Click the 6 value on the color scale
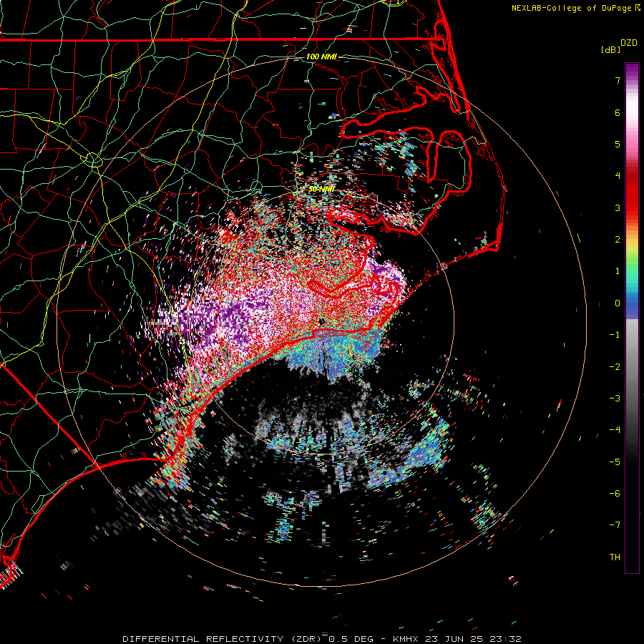This screenshot has height=644, width=644. coord(618,112)
